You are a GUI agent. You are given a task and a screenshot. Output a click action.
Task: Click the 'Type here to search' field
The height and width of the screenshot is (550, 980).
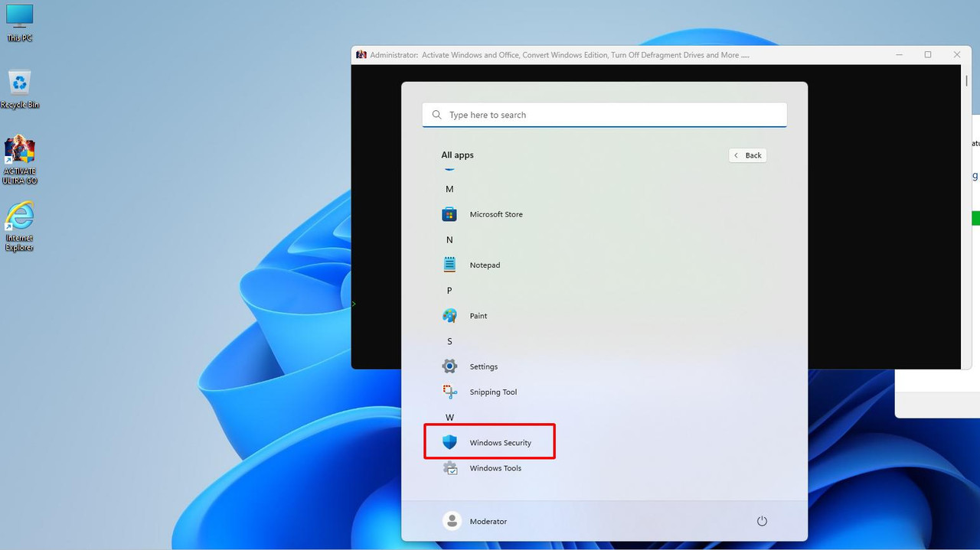[604, 115]
